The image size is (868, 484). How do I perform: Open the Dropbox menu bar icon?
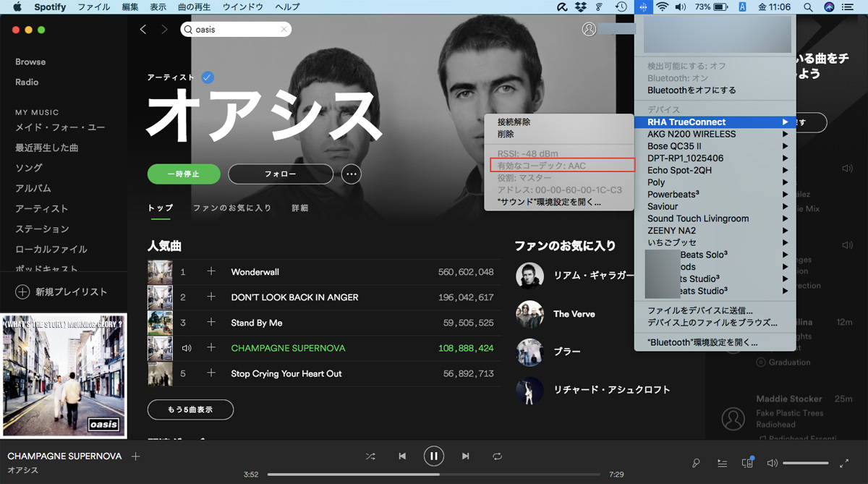(580, 7)
